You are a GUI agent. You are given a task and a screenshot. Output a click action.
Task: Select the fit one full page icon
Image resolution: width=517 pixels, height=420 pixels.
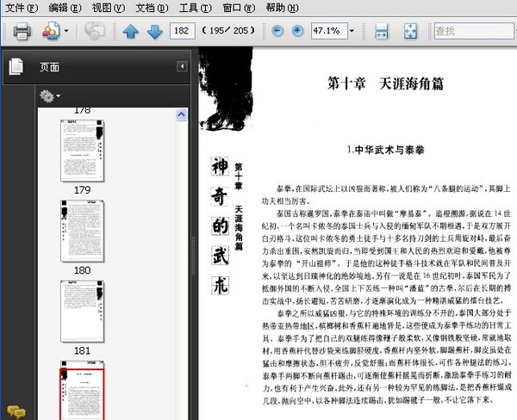pyautogui.click(x=410, y=31)
